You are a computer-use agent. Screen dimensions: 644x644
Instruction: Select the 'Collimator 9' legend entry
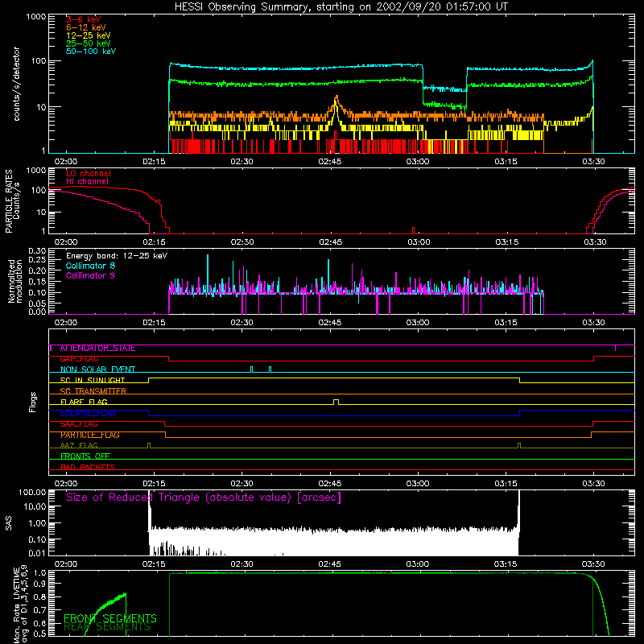(90, 275)
